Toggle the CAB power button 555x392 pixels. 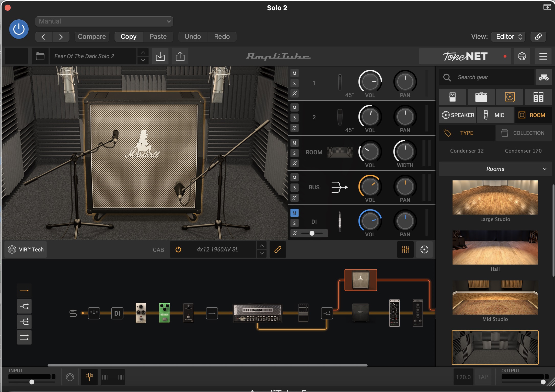coord(178,249)
